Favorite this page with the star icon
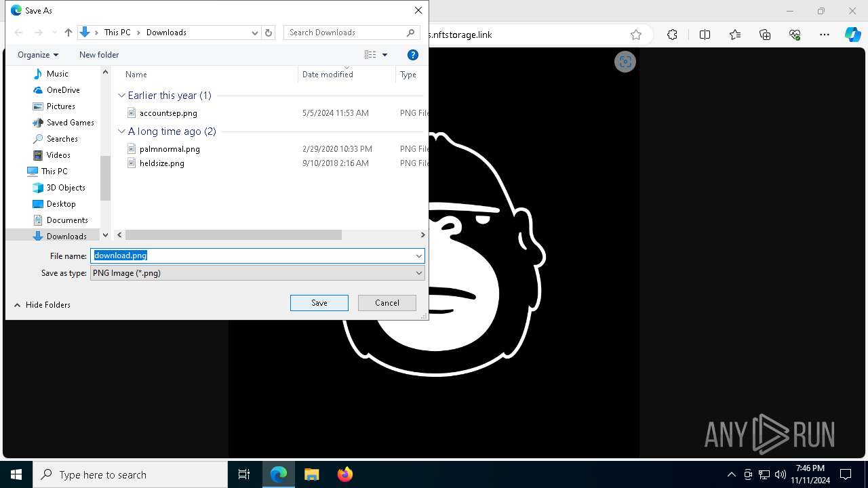The image size is (868, 488). tap(636, 35)
